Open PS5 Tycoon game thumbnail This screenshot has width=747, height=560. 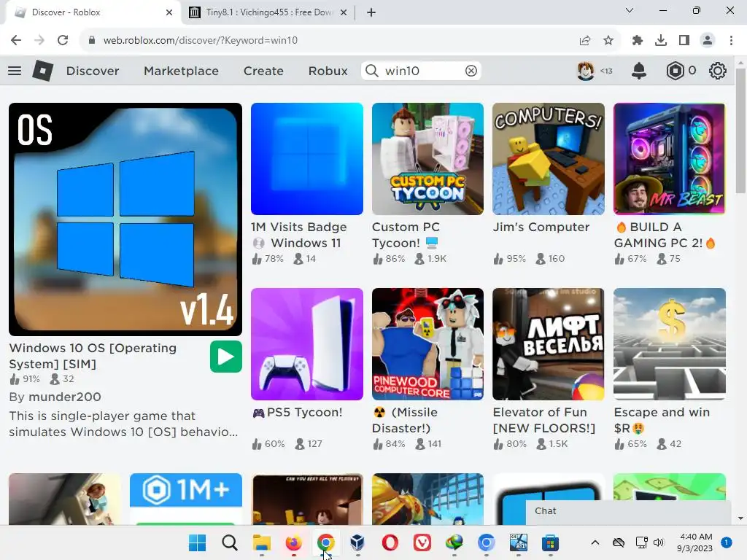click(307, 344)
